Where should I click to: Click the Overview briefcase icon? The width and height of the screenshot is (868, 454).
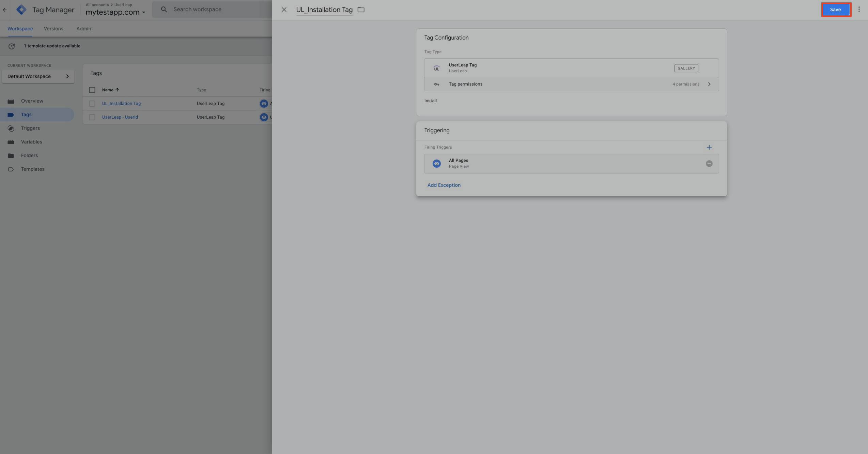point(11,101)
